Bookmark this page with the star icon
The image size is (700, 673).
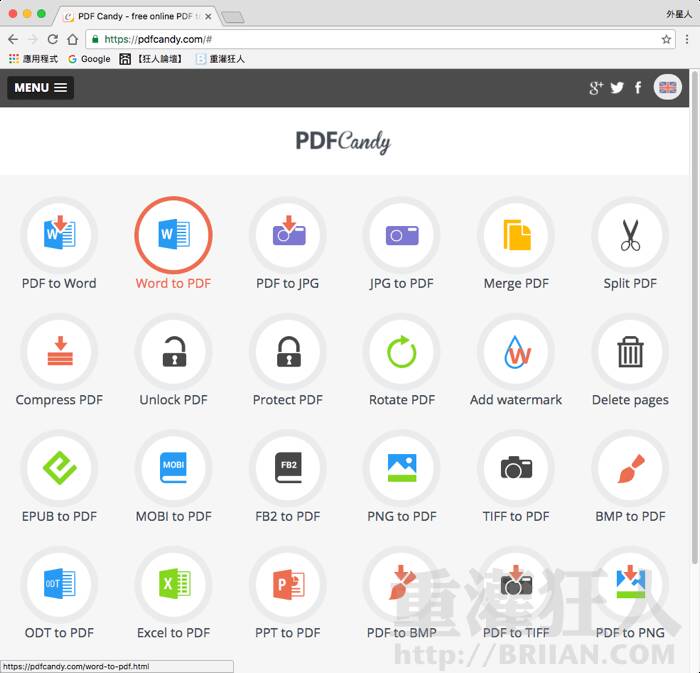666,39
